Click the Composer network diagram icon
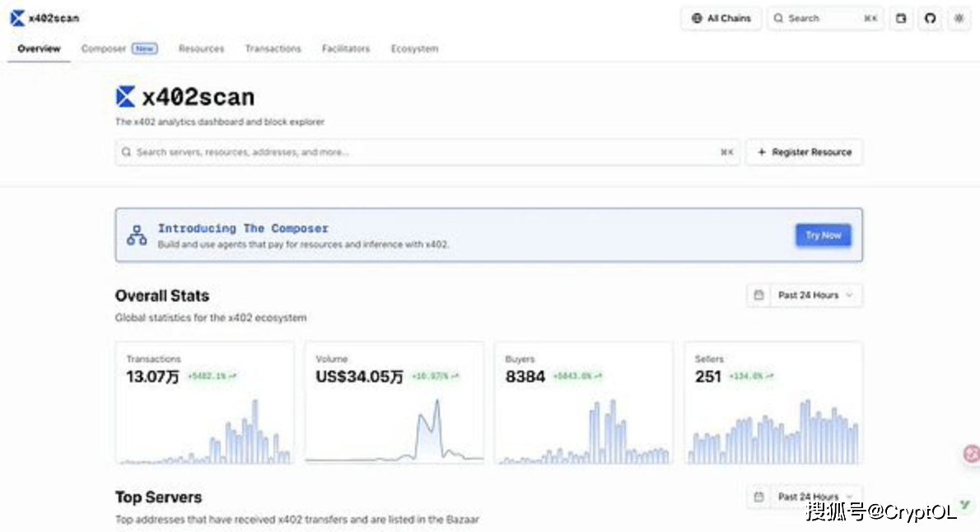This screenshot has height=532, width=980. coord(137,235)
